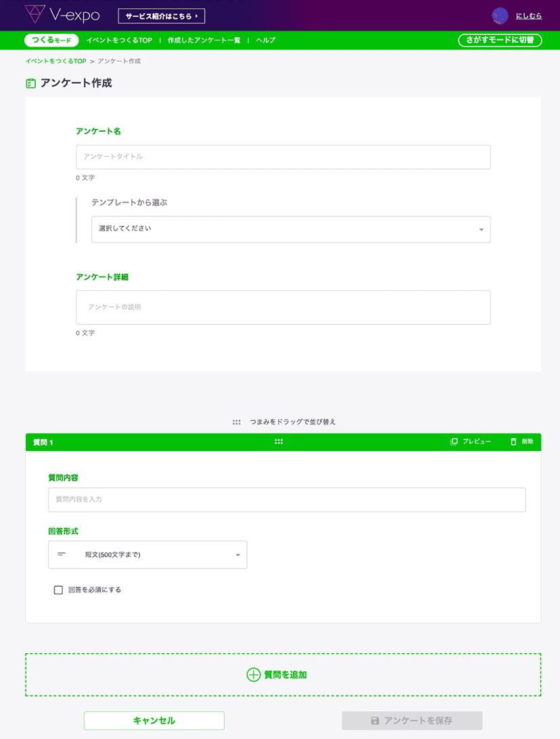Image resolution: width=560 pixels, height=739 pixels.
Task: Open the テンプレートから選ぶ dropdown
Action: [291, 229]
